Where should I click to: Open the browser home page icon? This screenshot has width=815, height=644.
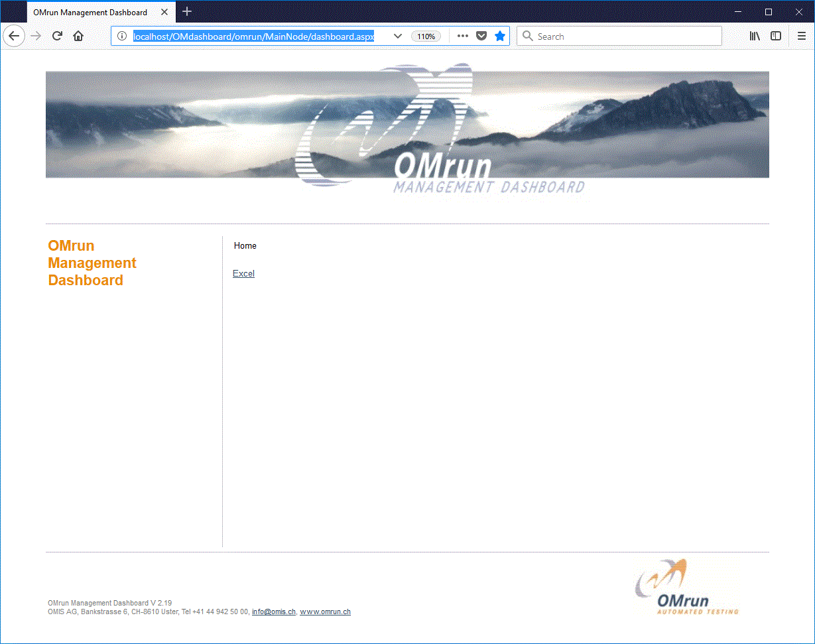pos(78,36)
